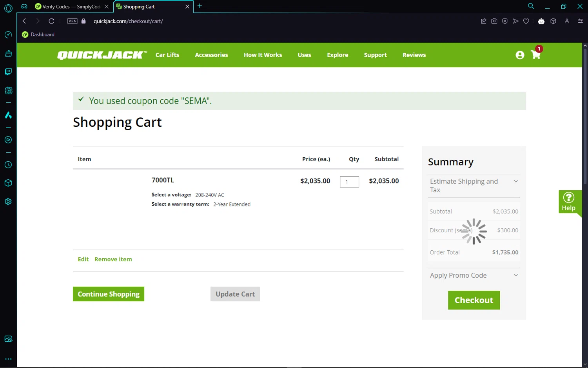Open Aria AI sidebar icon
This screenshot has width=588, height=368.
tap(8, 115)
